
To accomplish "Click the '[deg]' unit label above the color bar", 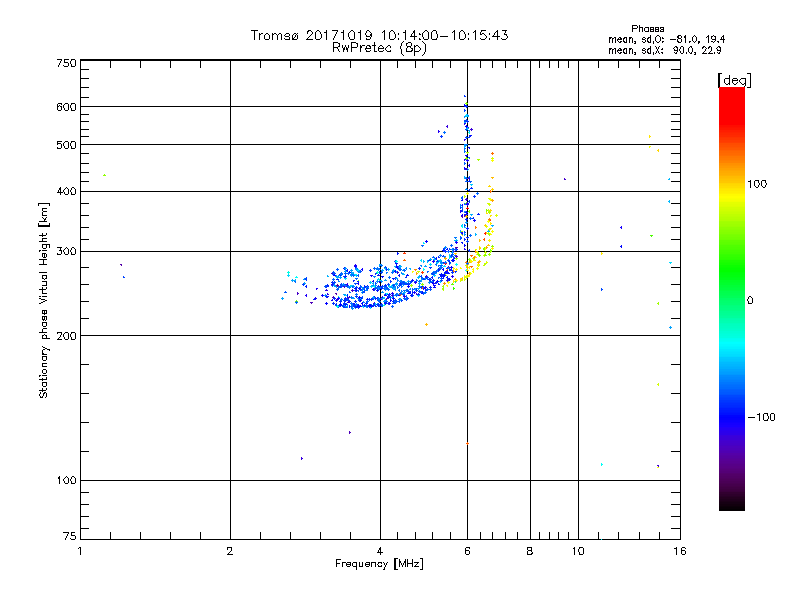I will point(734,80).
